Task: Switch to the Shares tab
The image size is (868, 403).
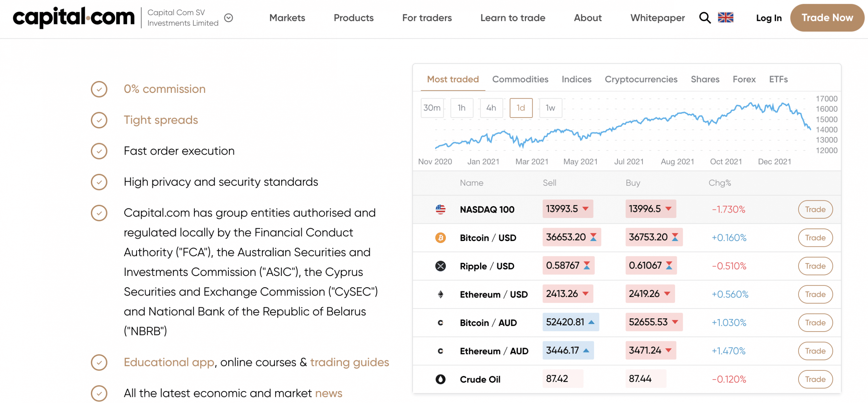Action: (705, 79)
